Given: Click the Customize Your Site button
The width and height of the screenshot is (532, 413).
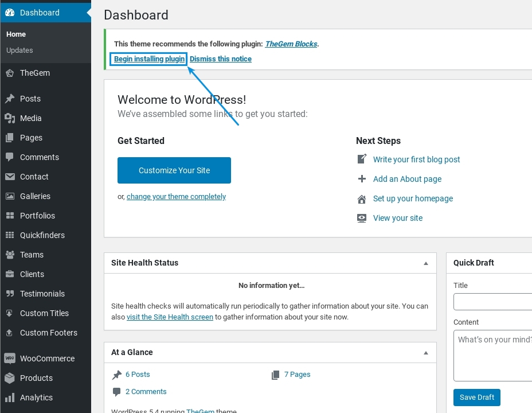Looking at the screenshot, I should click(174, 170).
